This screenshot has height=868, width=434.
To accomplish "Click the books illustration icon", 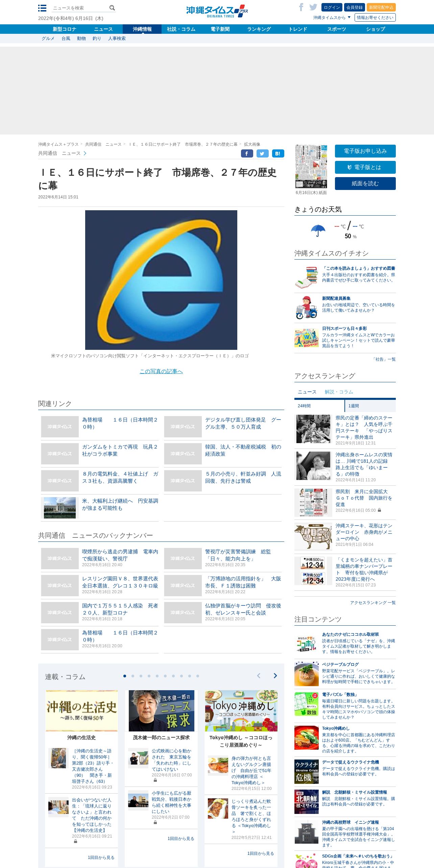I will [x=307, y=278].
